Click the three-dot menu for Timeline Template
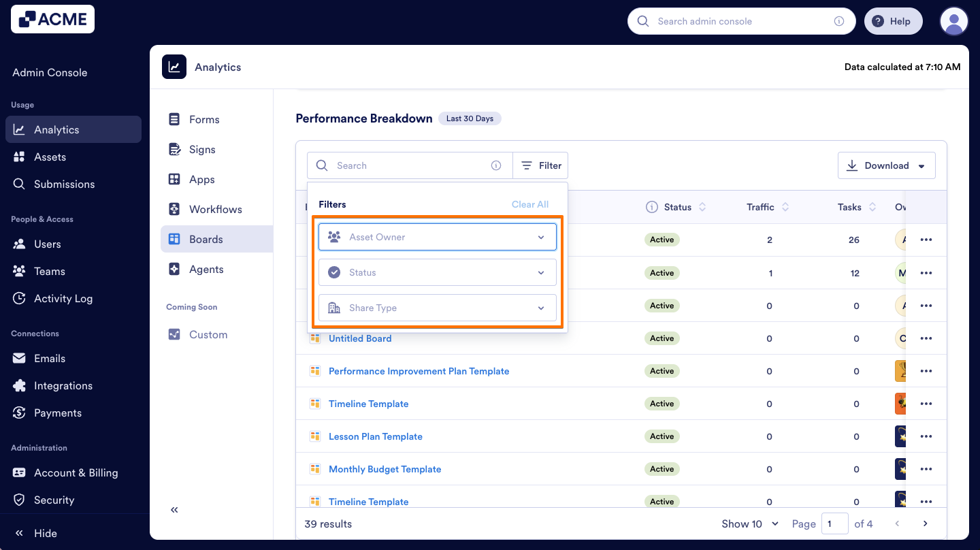Image resolution: width=980 pixels, height=550 pixels. tap(926, 403)
